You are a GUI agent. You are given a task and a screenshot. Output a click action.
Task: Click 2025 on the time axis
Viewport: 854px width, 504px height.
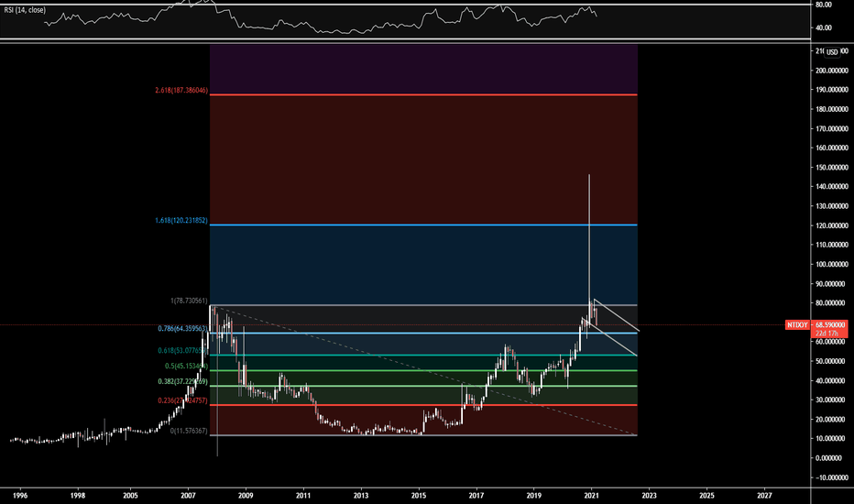pyautogui.click(x=706, y=495)
